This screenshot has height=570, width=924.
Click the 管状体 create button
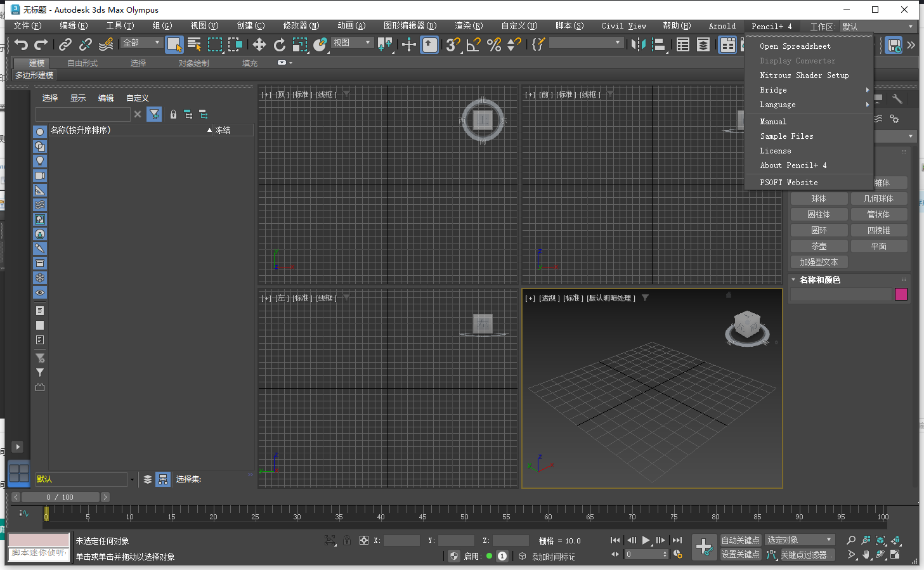click(879, 215)
